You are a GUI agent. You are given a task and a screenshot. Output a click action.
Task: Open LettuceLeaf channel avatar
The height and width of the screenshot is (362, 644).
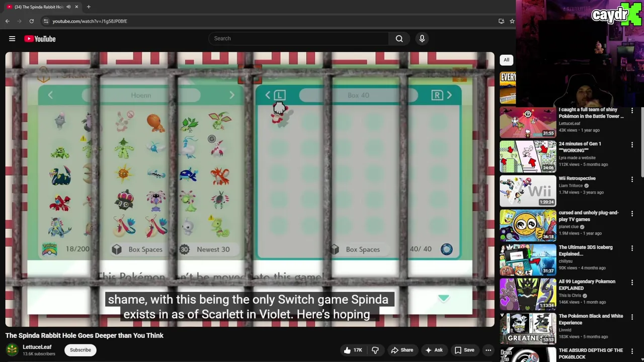point(12,350)
